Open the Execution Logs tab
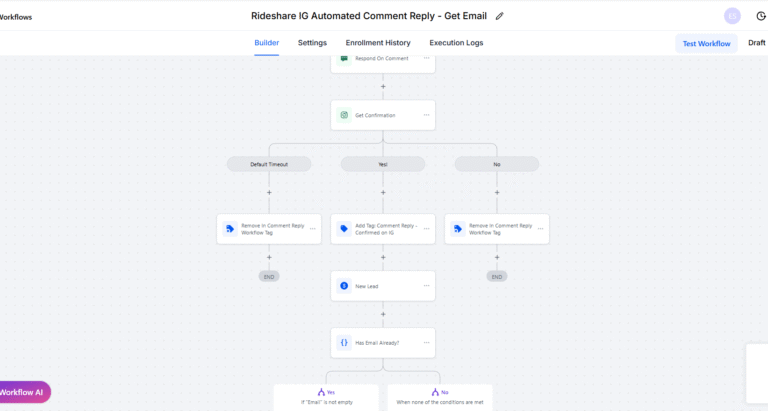768x411 pixels. coord(456,43)
